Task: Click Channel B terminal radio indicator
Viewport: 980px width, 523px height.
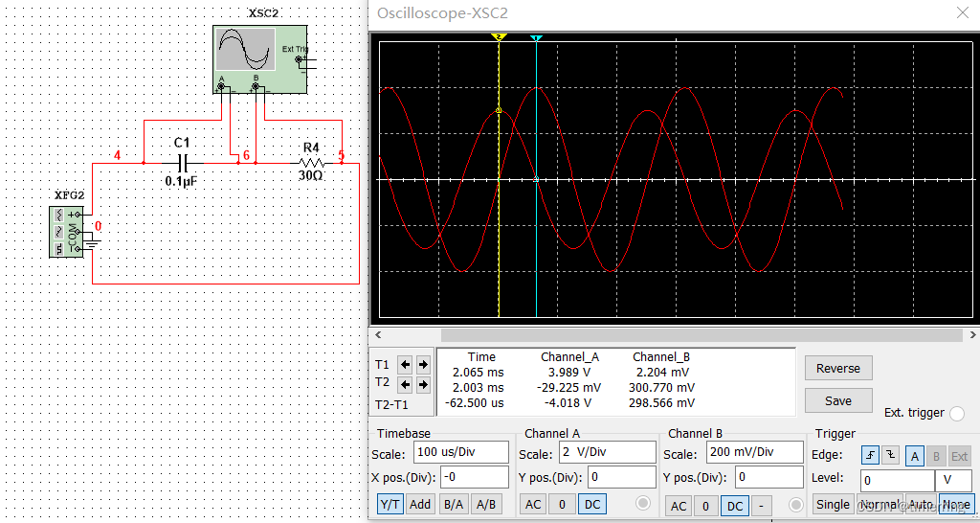Action: 795,504
